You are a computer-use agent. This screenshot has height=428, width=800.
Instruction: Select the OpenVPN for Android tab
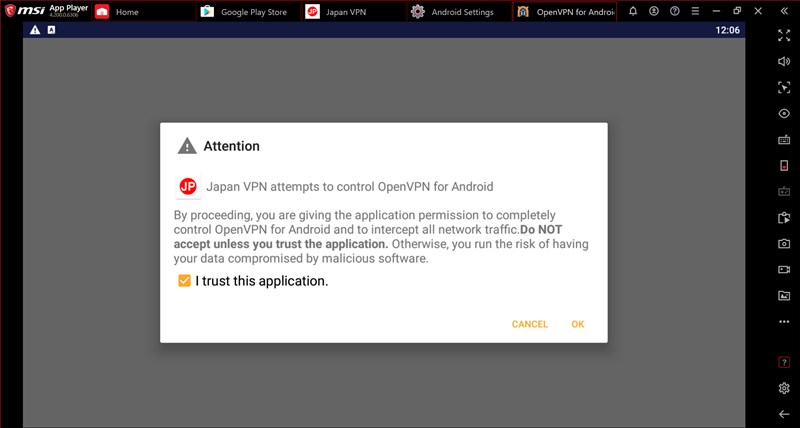[x=565, y=12]
